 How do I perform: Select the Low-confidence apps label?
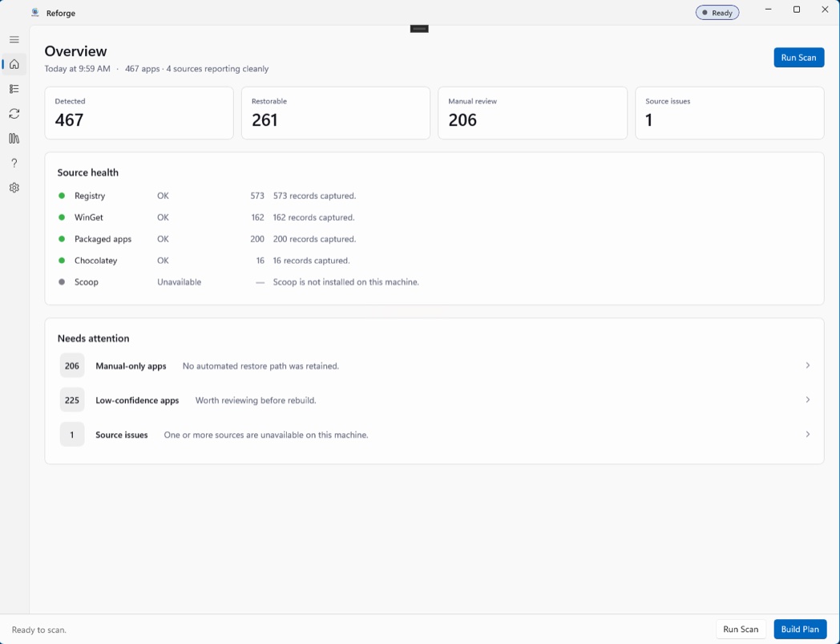[x=137, y=400]
